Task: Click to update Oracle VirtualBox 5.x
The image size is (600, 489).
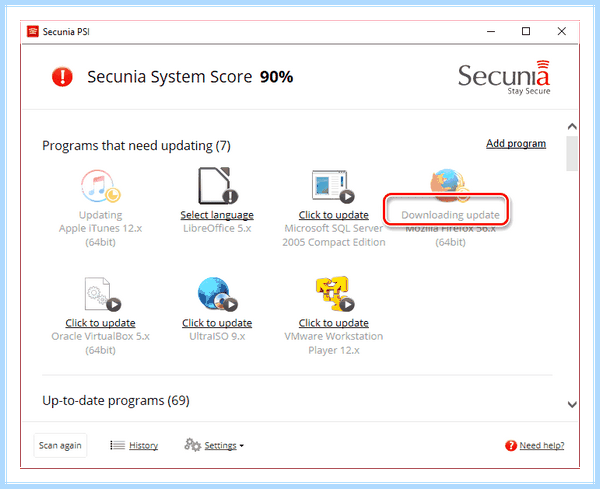Action: [100, 323]
